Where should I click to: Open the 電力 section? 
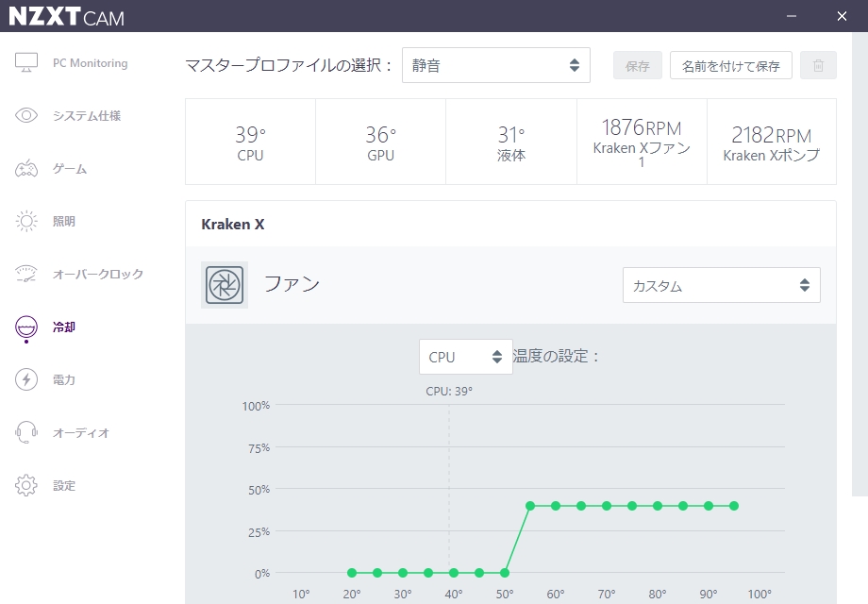click(x=63, y=379)
